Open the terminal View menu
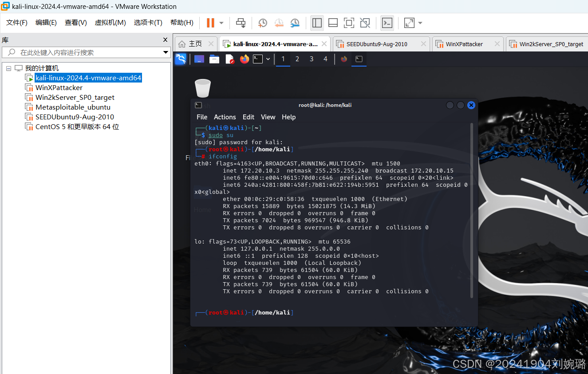 [x=268, y=117]
